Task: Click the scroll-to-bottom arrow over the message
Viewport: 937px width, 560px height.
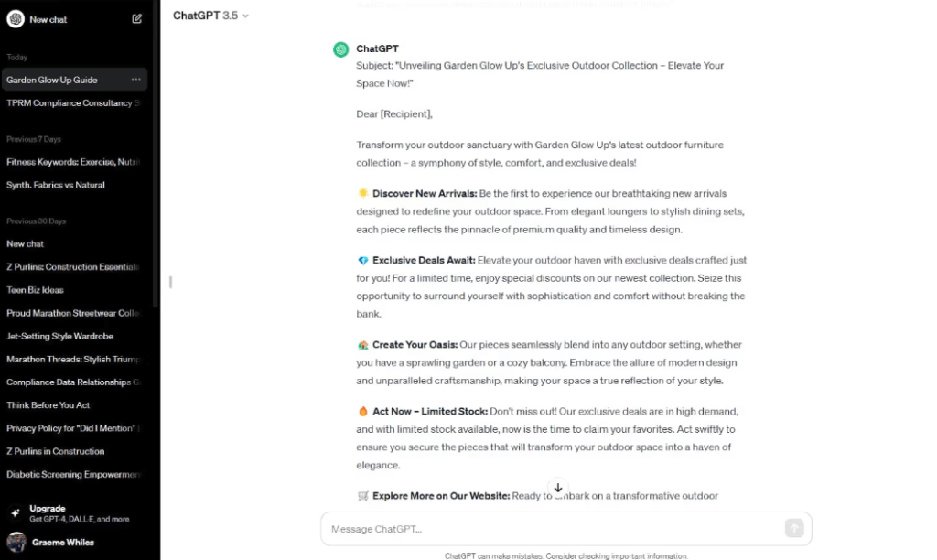Action: tap(558, 488)
